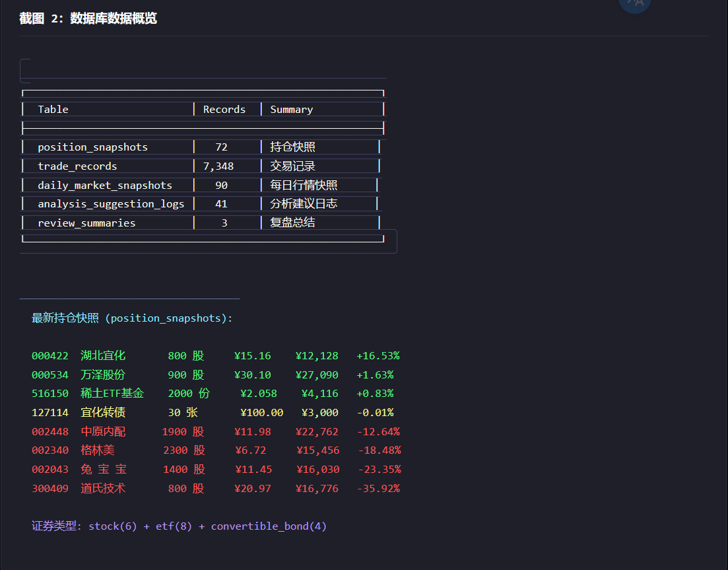Click the Records column header
The image size is (728, 570).
pos(224,109)
